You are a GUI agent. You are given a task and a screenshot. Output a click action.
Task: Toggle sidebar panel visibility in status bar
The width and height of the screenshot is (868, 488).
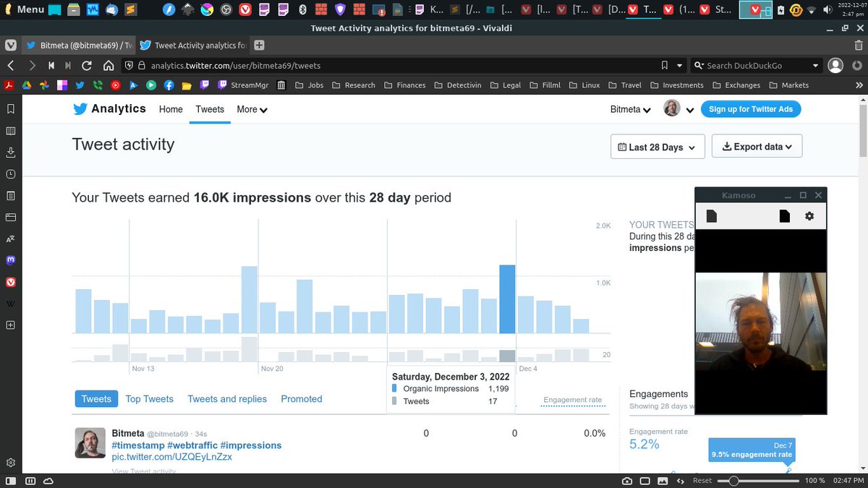pos(11,481)
